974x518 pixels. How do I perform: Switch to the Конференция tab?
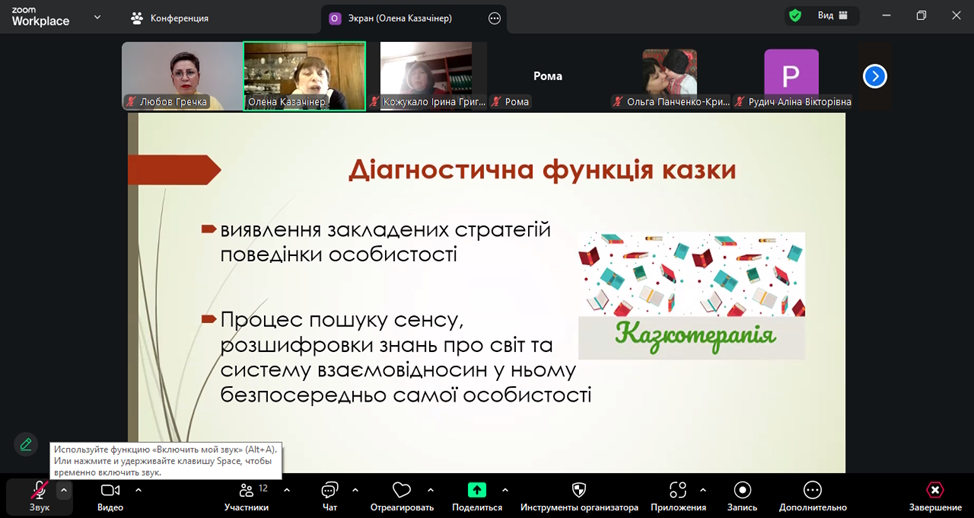tap(170, 18)
